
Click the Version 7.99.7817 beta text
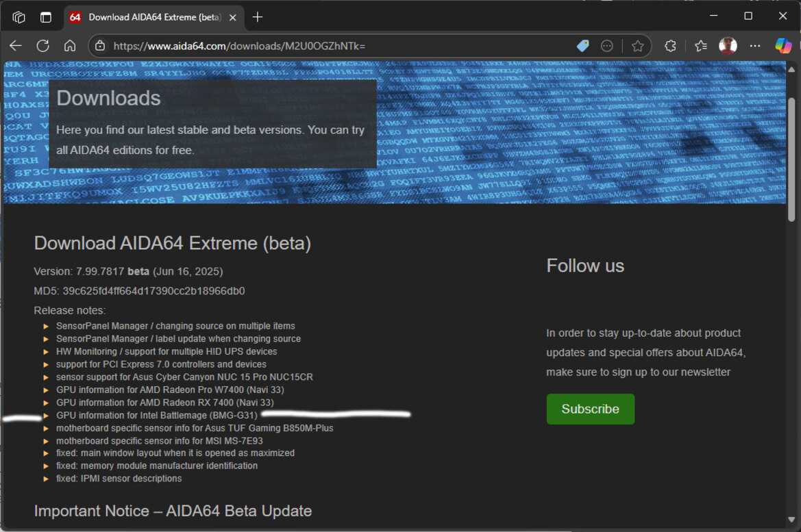point(128,271)
